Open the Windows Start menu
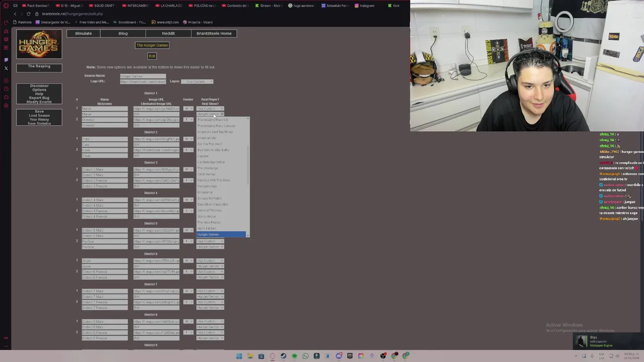The width and height of the screenshot is (644, 362). coord(239,356)
